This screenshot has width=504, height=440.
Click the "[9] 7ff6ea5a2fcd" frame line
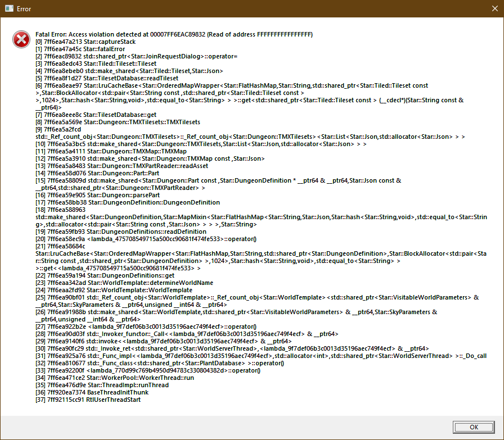pyautogui.click(x=58, y=129)
